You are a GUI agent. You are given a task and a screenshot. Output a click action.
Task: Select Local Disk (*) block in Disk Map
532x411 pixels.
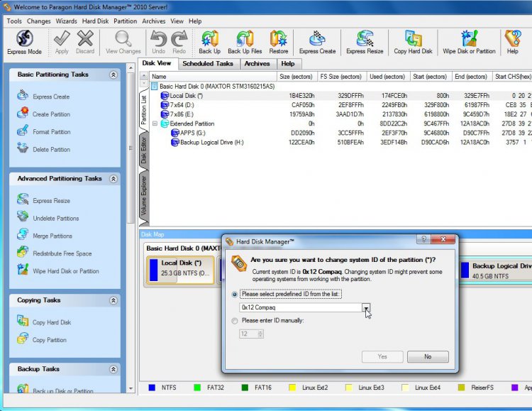tap(180, 270)
